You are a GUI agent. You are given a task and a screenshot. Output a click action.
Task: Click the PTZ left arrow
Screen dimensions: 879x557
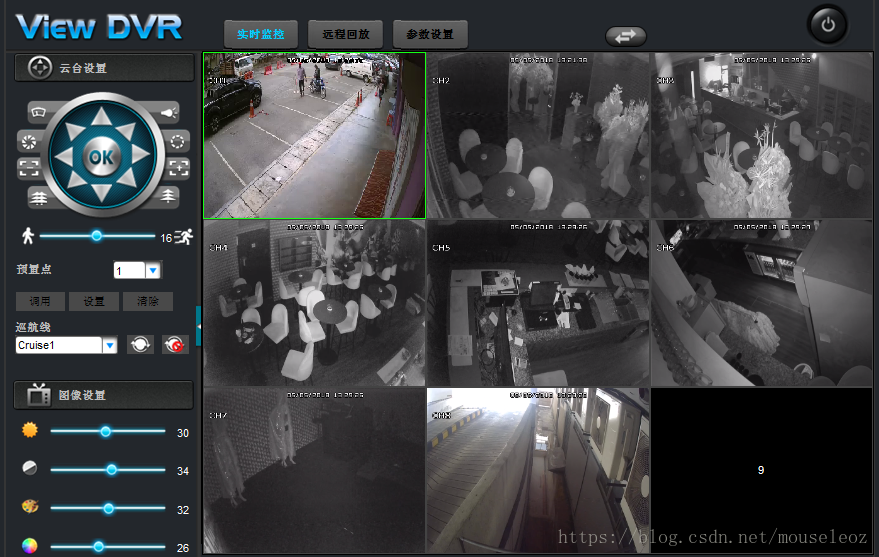[x=62, y=157]
